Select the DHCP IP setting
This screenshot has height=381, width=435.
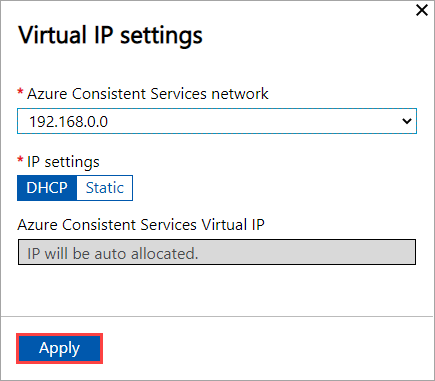click(x=47, y=188)
